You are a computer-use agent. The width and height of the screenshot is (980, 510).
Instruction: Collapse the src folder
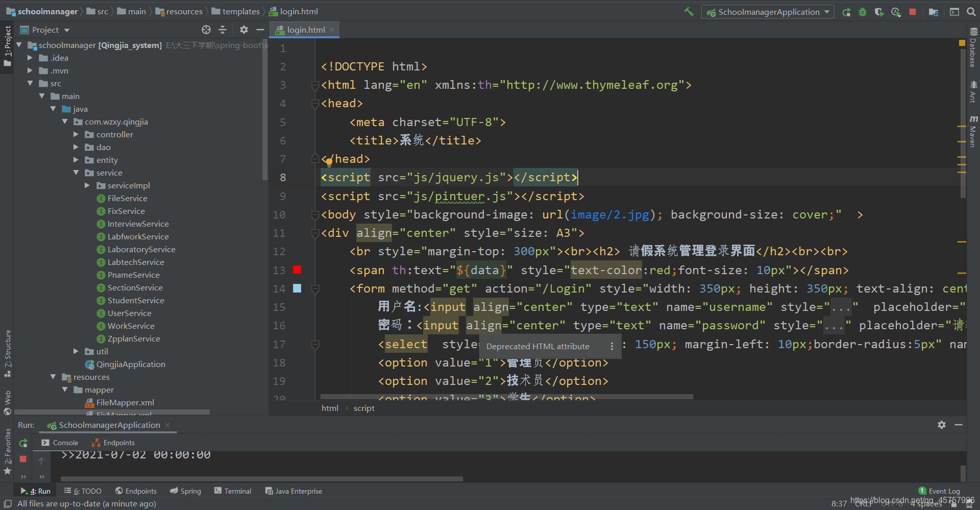pyautogui.click(x=30, y=83)
